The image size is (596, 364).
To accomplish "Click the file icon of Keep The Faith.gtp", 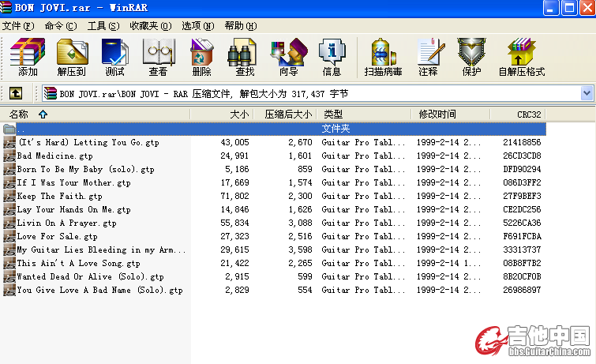I will (9, 197).
